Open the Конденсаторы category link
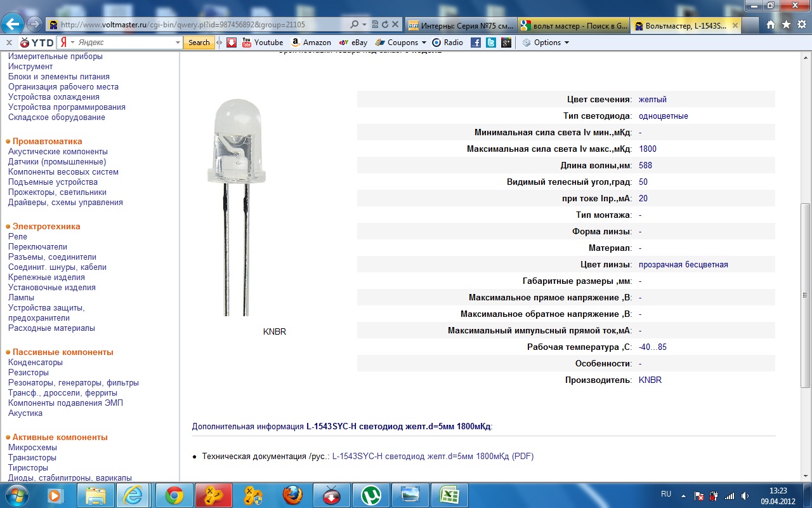This screenshot has height=508, width=812. click(36, 362)
